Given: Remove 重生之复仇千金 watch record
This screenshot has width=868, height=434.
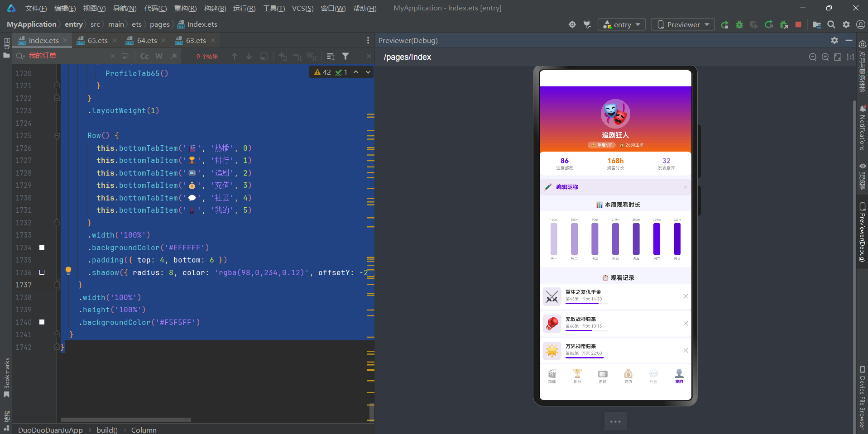Looking at the screenshot, I should tap(686, 296).
